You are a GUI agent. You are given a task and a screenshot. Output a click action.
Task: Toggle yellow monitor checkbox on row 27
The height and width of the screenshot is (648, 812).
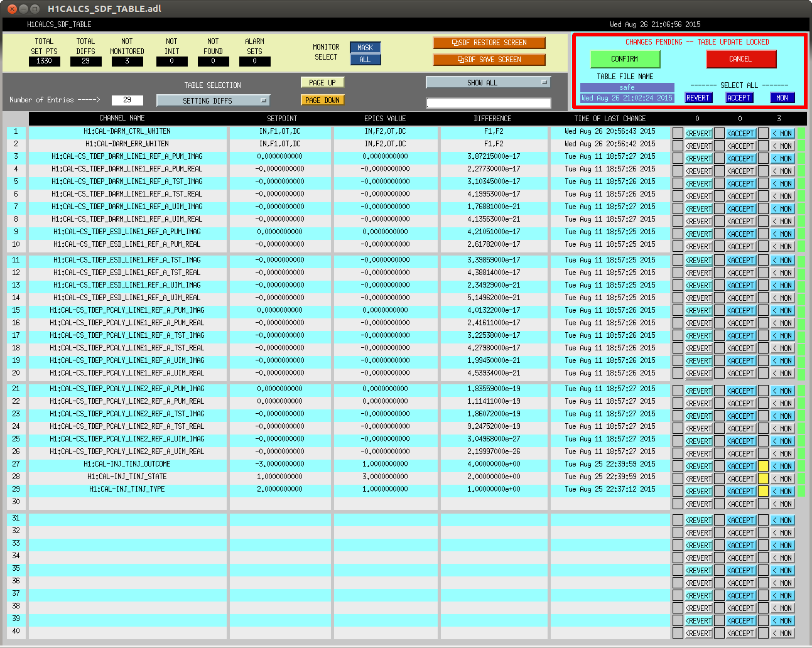point(763,467)
